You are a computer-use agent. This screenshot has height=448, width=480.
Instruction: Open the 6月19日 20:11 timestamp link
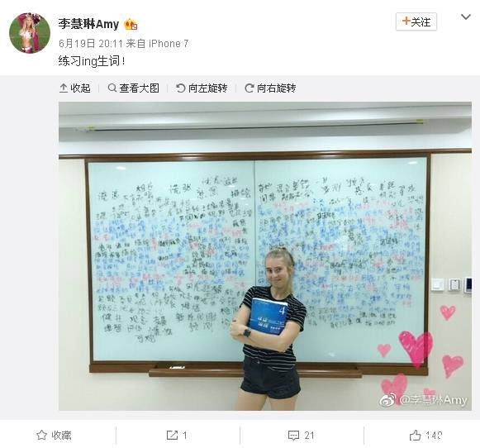point(91,44)
